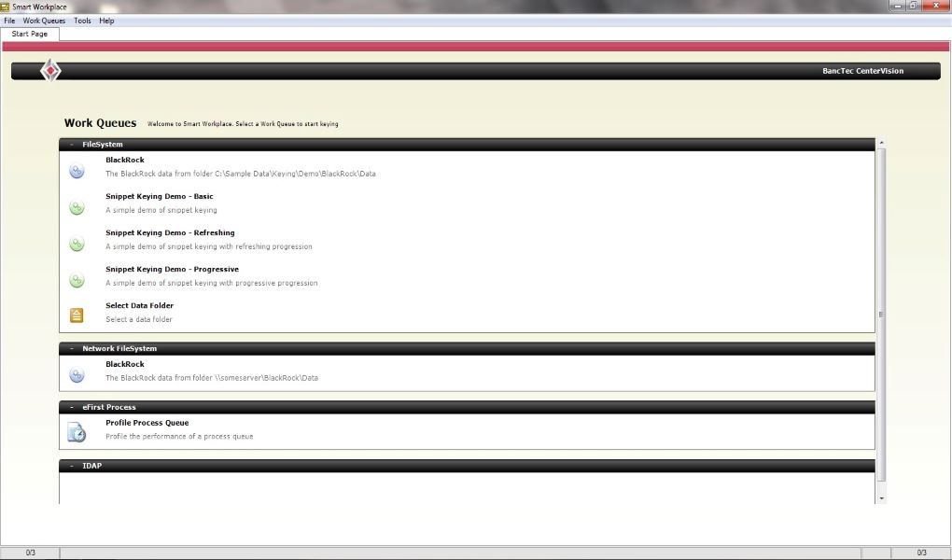This screenshot has height=560, width=952.
Task: Open Snippet Keying Demo - Progressive
Action: pyautogui.click(x=173, y=269)
